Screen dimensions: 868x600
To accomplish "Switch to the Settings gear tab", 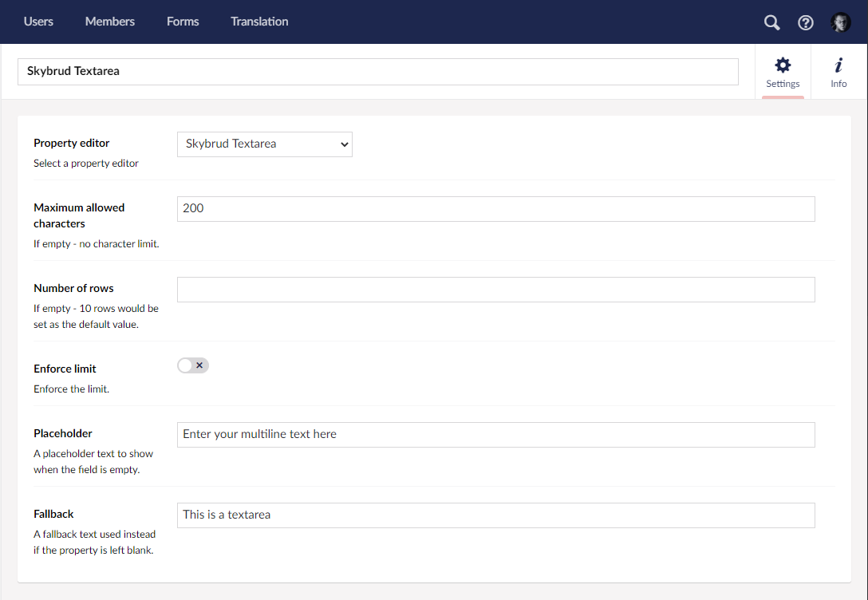I will pos(783,72).
